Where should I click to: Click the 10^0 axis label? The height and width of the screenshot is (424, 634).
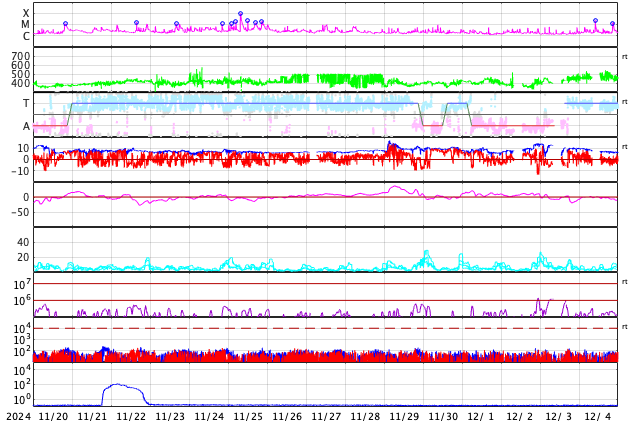tap(21, 399)
